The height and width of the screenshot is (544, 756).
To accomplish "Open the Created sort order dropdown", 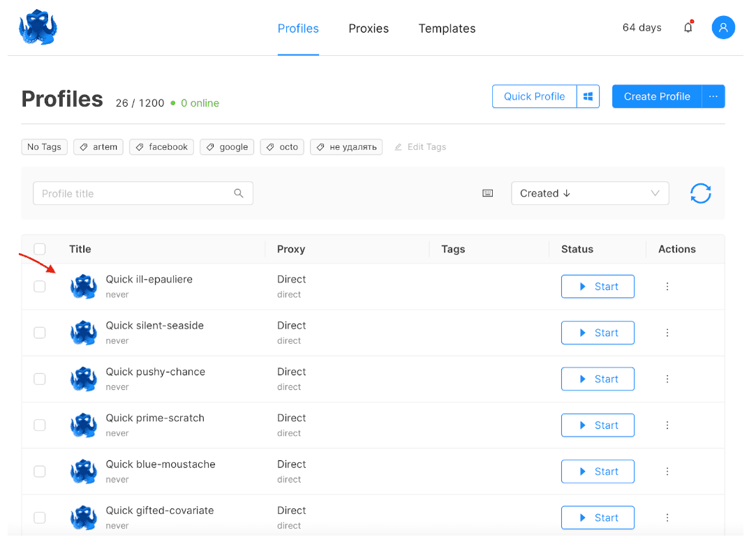I will pyautogui.click(x=589, y=193).
